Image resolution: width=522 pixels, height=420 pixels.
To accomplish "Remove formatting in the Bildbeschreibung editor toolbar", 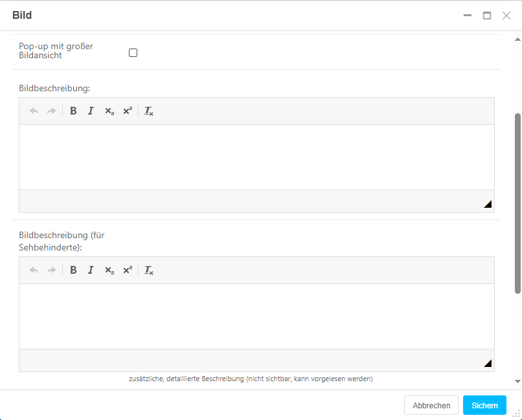I will pyautogui.click(x=149, y=111).
